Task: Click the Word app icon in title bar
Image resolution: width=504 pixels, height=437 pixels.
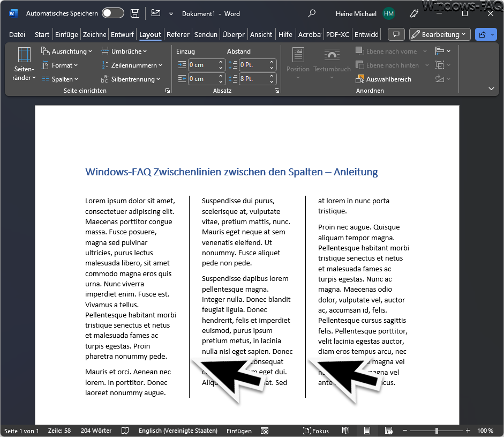Action: [13, 13]
